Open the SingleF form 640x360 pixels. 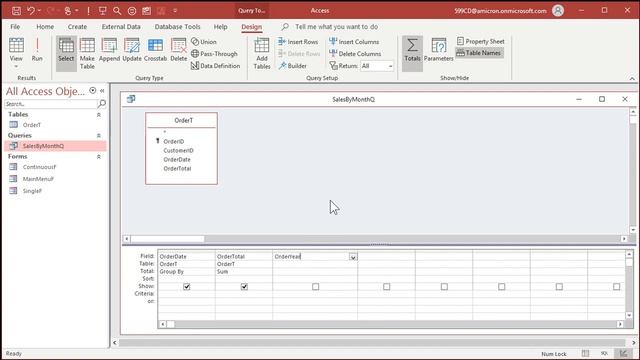pos(32,191)
